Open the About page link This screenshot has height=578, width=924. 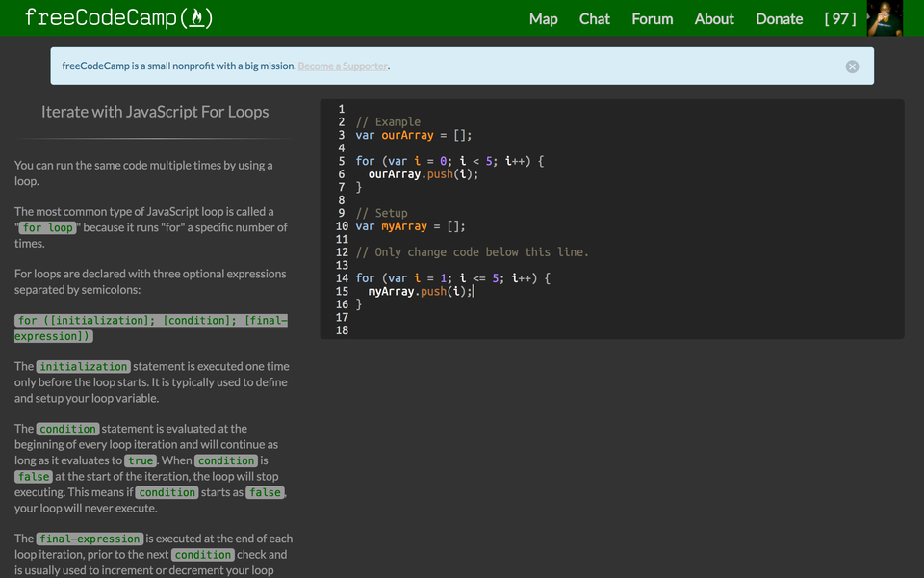pos(714,19)
